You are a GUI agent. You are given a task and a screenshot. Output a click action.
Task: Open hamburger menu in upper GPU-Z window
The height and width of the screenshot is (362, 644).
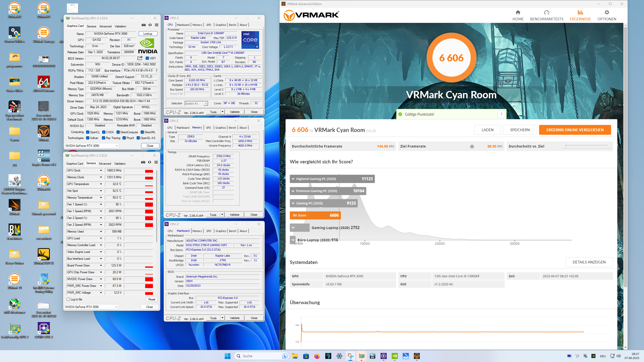pos(156,25)
